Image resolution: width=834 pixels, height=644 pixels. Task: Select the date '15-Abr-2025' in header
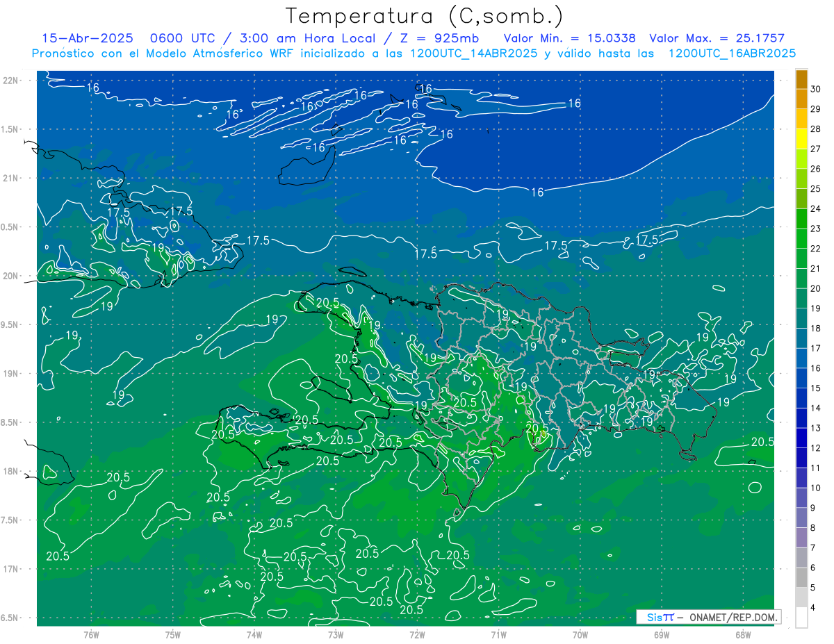click(x=87, y=38)
